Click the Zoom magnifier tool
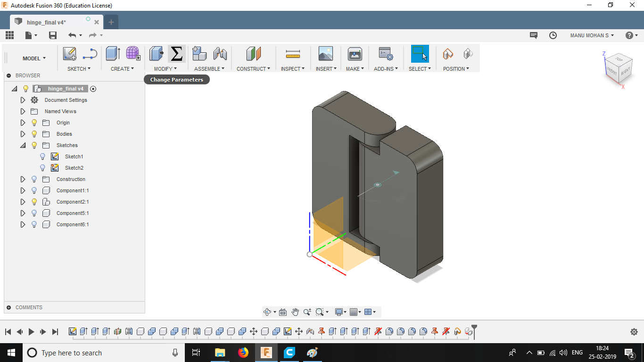The image size is (644, 362). pos(307,312)
